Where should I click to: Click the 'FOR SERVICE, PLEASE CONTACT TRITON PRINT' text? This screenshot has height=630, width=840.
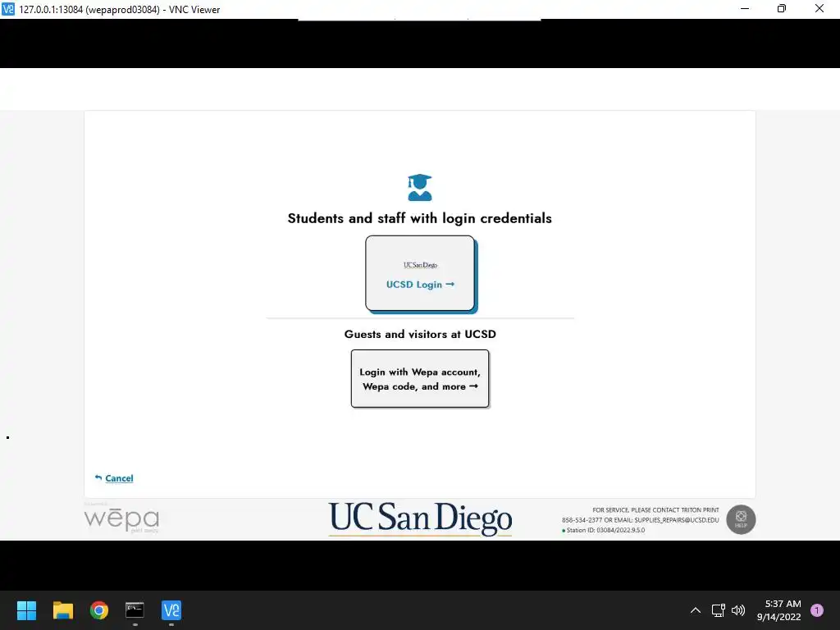655,510
